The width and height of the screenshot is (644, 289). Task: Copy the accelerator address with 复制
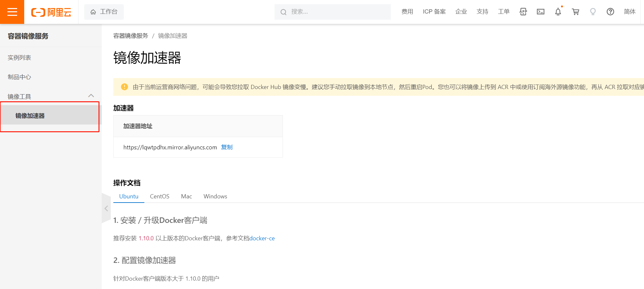[x=227, y=147]
